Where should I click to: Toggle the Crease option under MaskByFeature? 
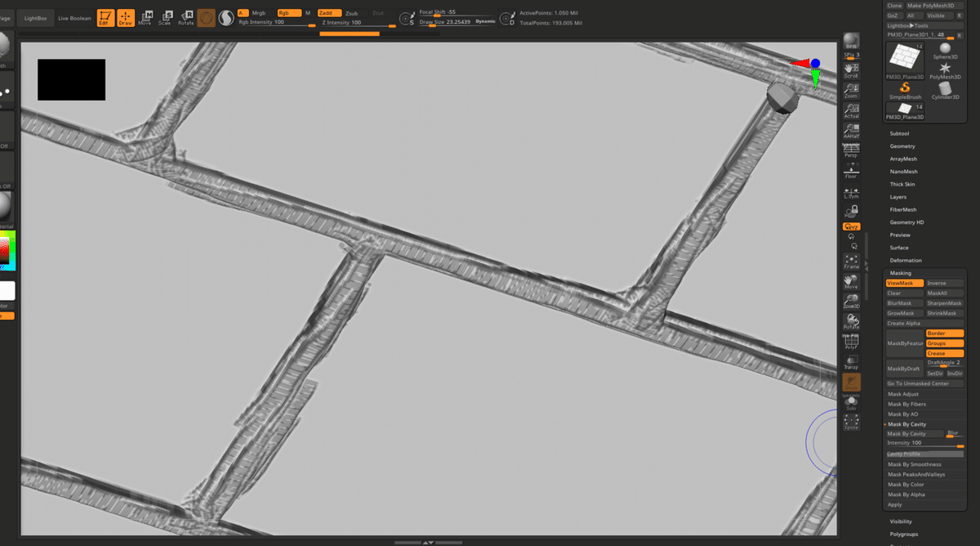pos(944,352)
